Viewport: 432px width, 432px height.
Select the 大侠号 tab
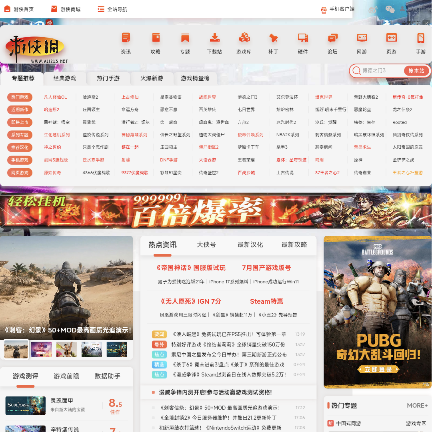click(206, 245)
